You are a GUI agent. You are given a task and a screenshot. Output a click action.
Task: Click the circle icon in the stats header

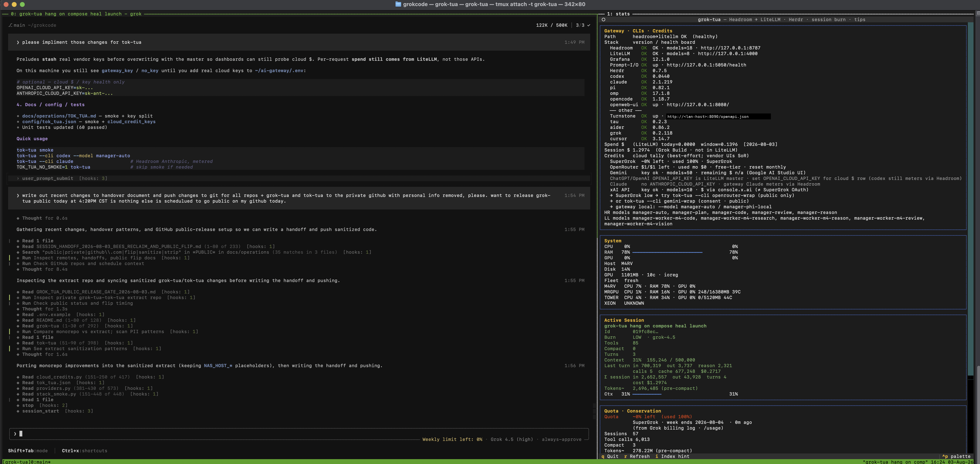[603, 20]
